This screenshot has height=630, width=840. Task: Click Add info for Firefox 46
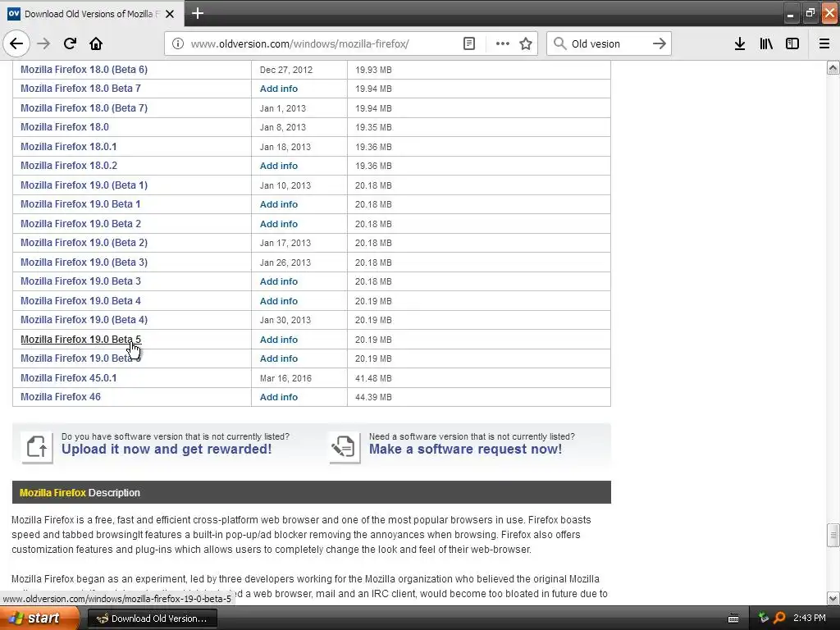tap(279, 398)
